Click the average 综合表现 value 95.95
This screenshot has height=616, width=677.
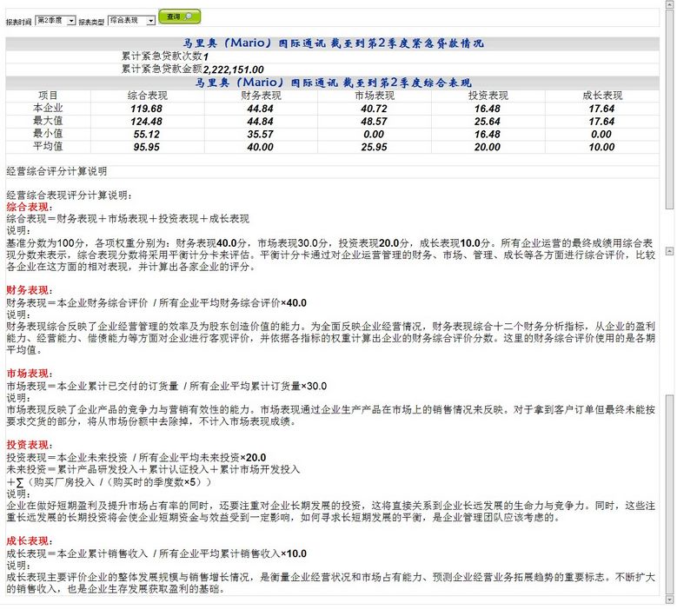tap(147, 147)
